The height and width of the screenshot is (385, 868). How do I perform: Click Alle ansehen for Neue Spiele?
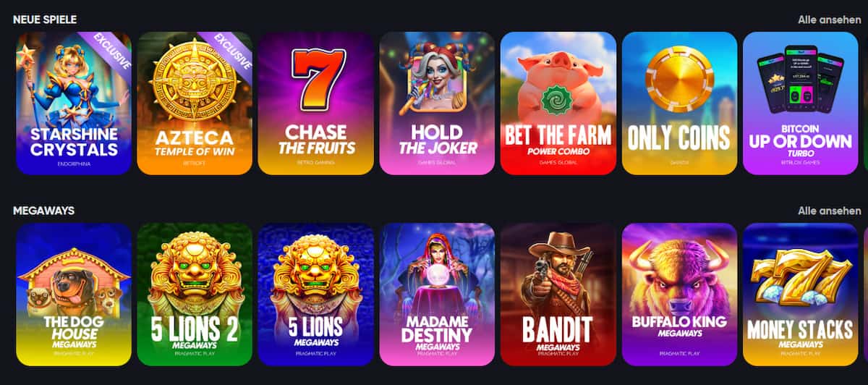point(829,20)
